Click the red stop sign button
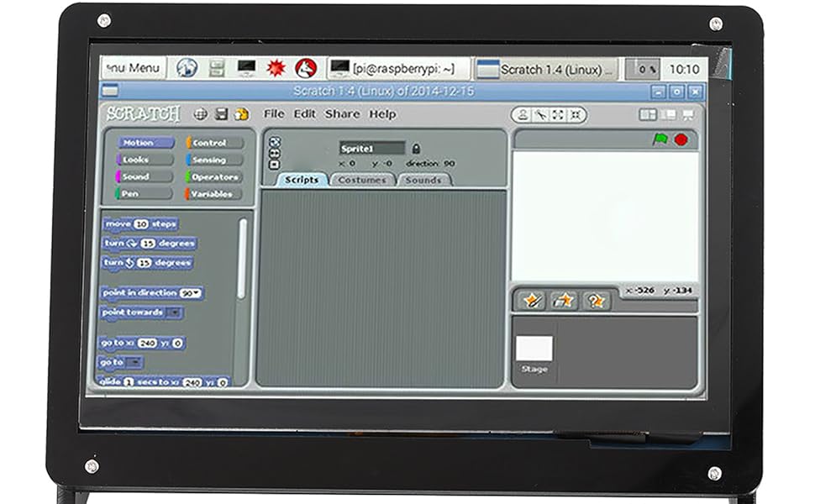 681,139
